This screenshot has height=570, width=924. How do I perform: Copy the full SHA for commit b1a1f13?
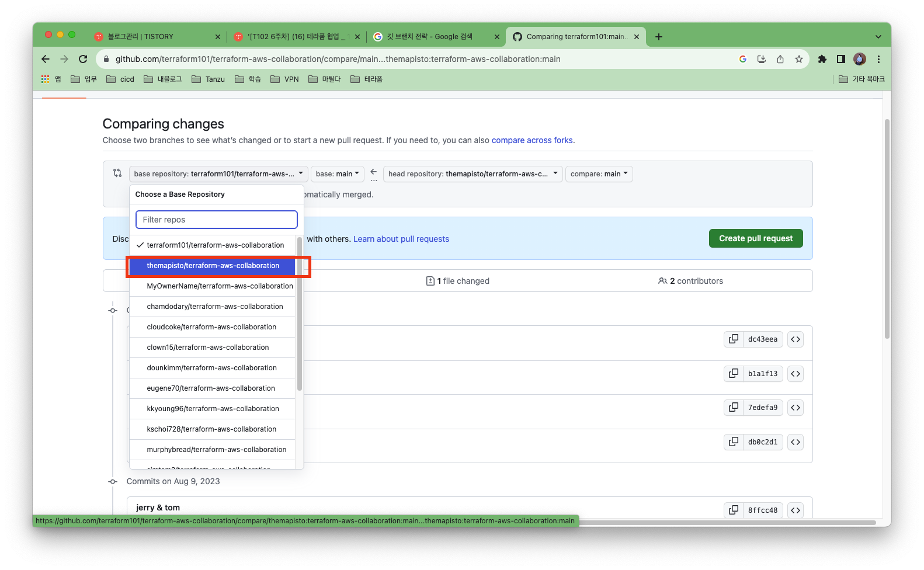(x=734, y=374)
